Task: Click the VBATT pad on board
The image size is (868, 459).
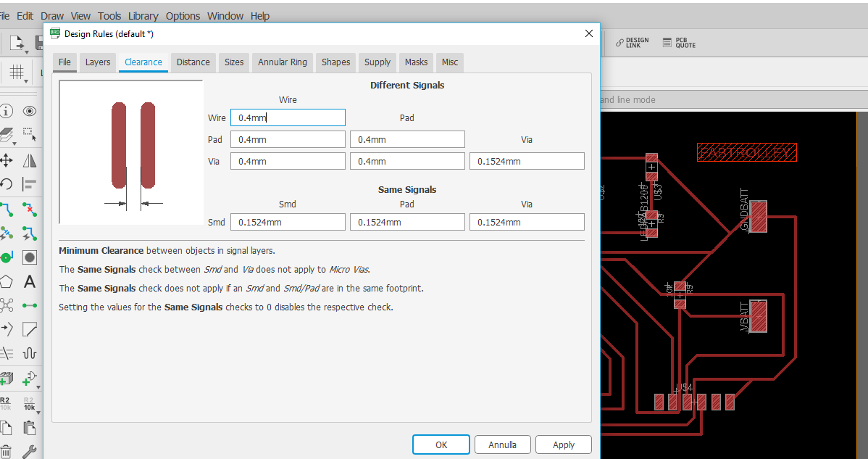Action: click(x=759, y=316)
